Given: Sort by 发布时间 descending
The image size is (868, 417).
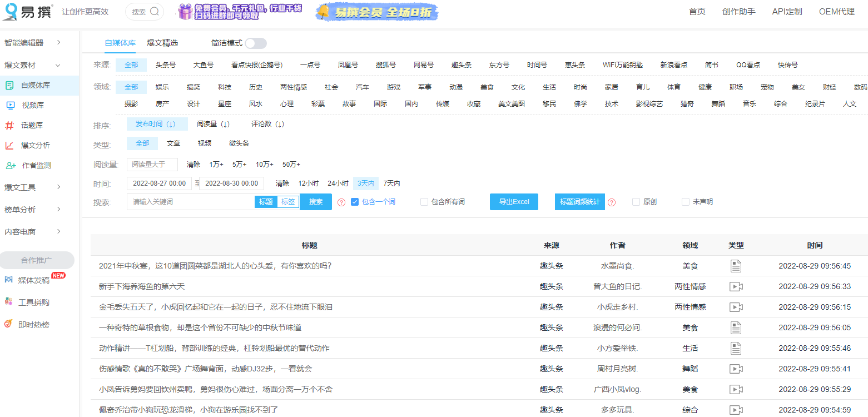Looking at the screenshot, I should pos(157,124).
